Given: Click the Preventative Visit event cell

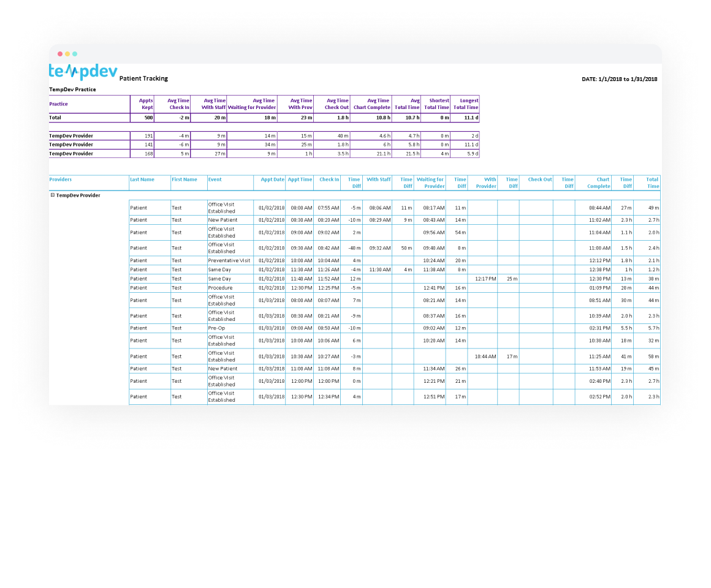Looking at the screenshot, I should point(228,260).
